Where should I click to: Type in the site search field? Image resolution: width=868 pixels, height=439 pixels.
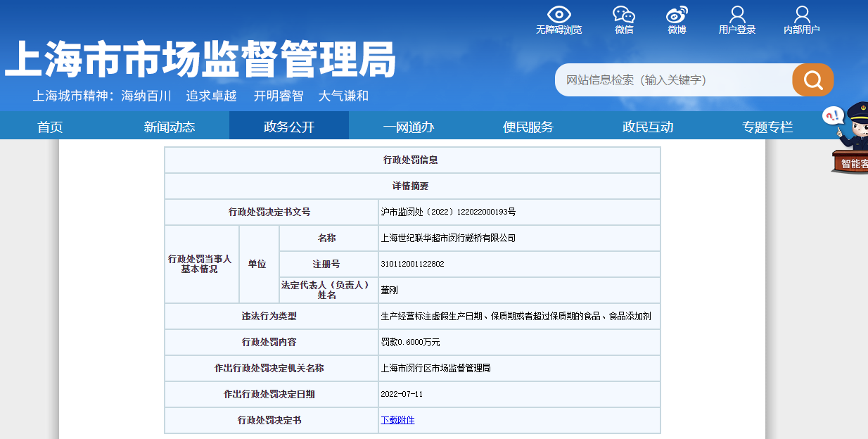point(672,80)
